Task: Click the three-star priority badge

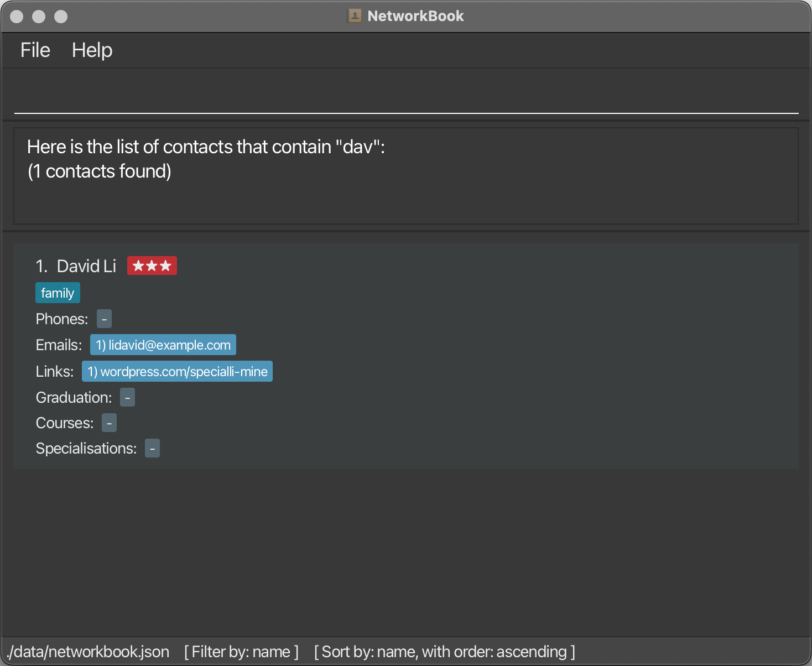Action: pyautogui.click(x=152, y=266)
